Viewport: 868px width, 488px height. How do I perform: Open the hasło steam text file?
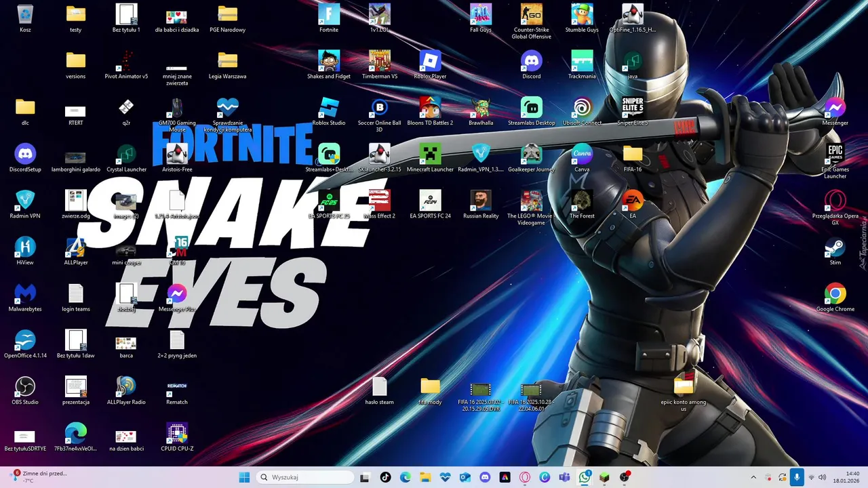point(380,391)
